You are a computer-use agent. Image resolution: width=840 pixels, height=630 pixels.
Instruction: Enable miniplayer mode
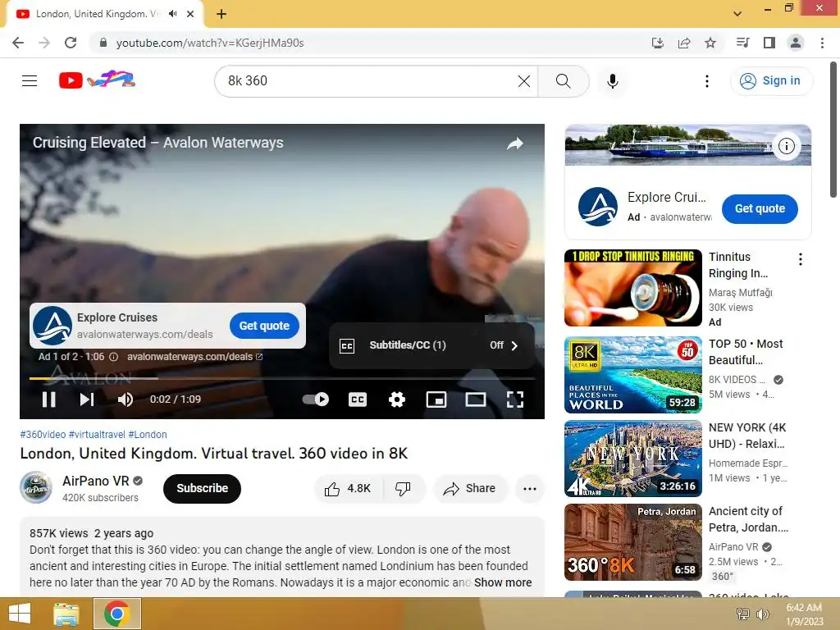[436, 399]
